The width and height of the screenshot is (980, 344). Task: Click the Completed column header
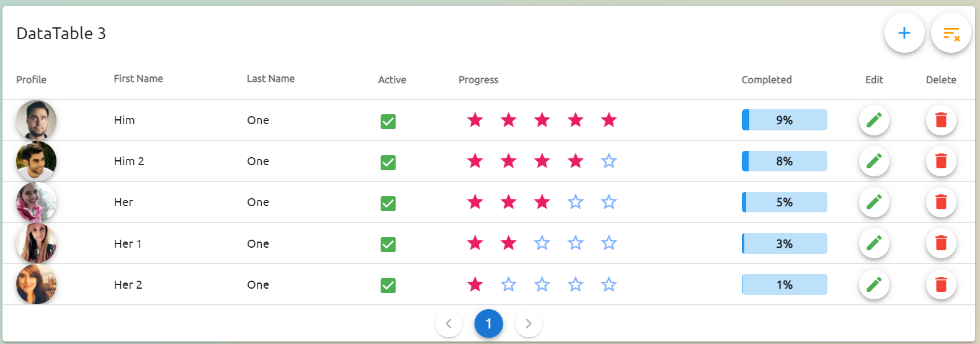pos(767,79)
